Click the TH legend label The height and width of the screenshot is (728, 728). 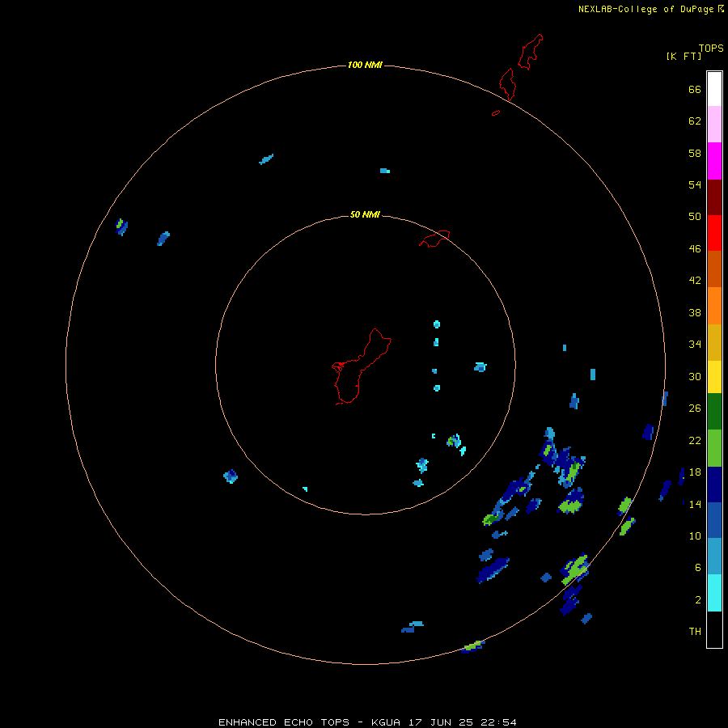(695, 631)
